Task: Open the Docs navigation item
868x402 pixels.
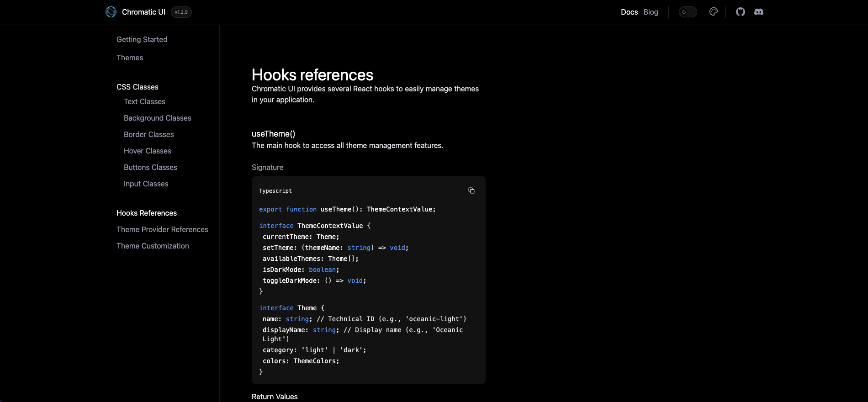Action: pyautogui.click(x=629, y=12)
